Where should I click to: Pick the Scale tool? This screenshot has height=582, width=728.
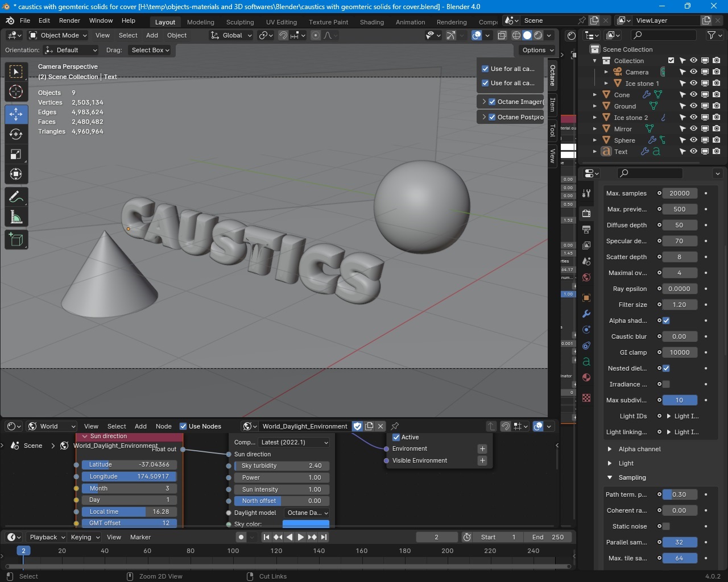pyautogui.click(x=16, y=154)
